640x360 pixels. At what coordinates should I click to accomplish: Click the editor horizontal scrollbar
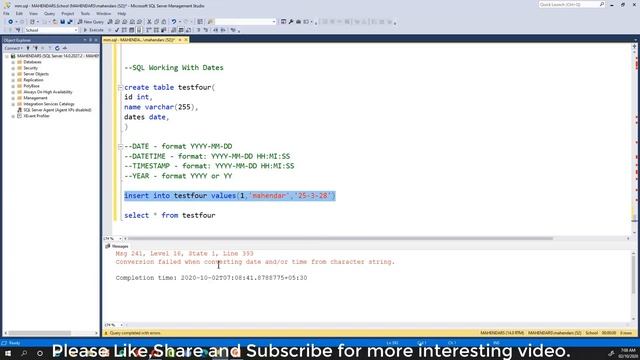pyautogui.click(x=341, y=238)
